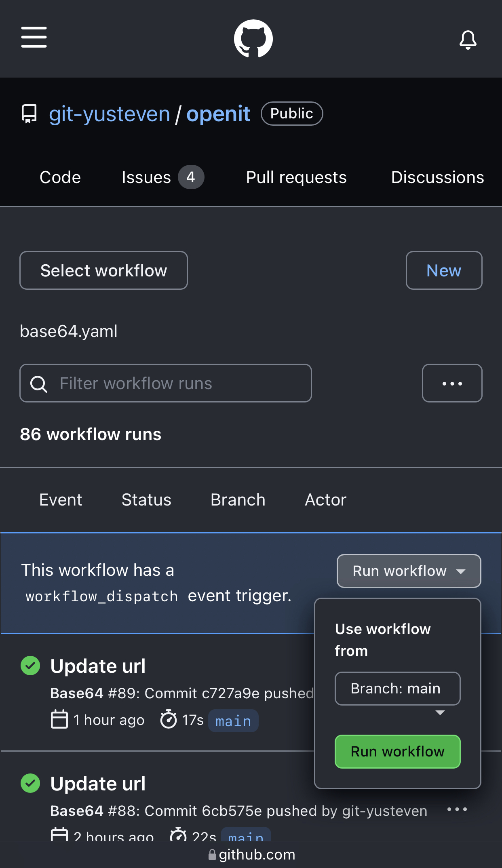The image size is (502, 868).
Task: Open options menu for Base64 #88 run
Action: tap(457, 809)
